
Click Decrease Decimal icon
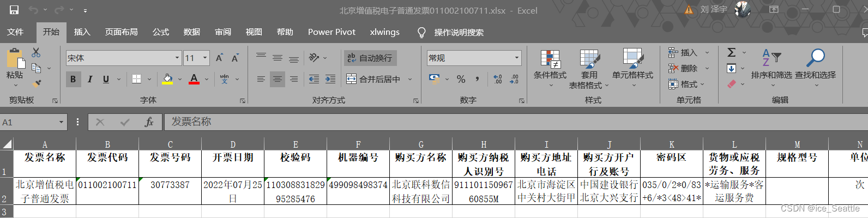514,79
